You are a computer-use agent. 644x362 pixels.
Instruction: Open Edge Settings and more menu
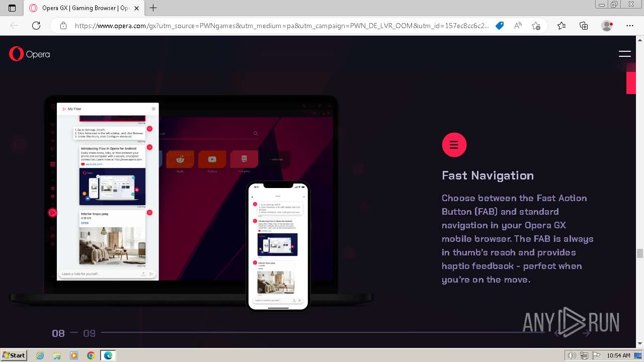point(630,26)
